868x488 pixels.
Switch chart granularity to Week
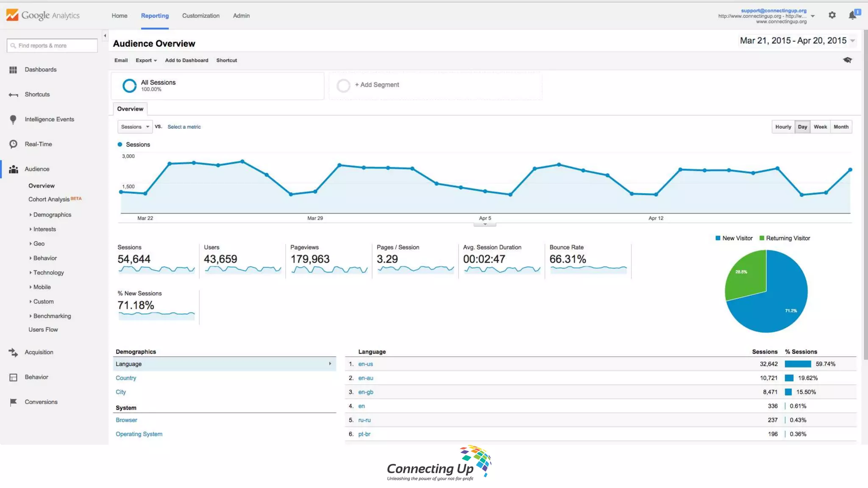coord(820,127)
